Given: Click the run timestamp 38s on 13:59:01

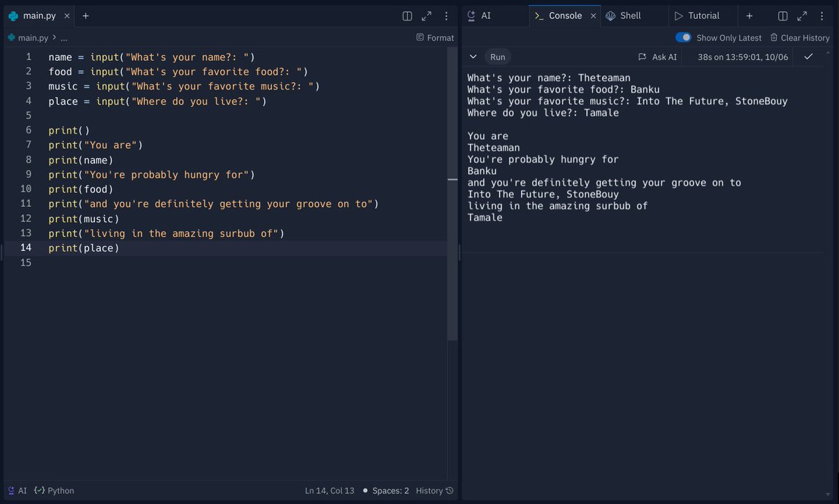Looking at the screenshot, I should (x=743, y=57).
